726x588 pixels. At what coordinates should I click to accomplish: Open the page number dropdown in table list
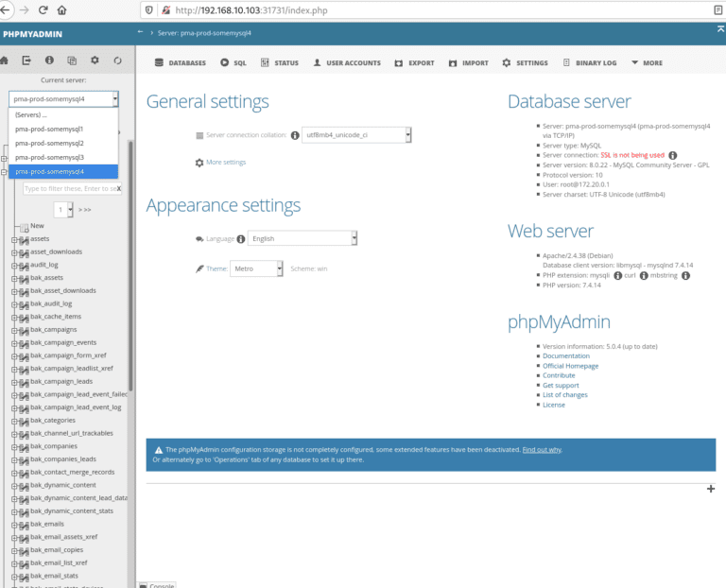[x=63, y=210]
